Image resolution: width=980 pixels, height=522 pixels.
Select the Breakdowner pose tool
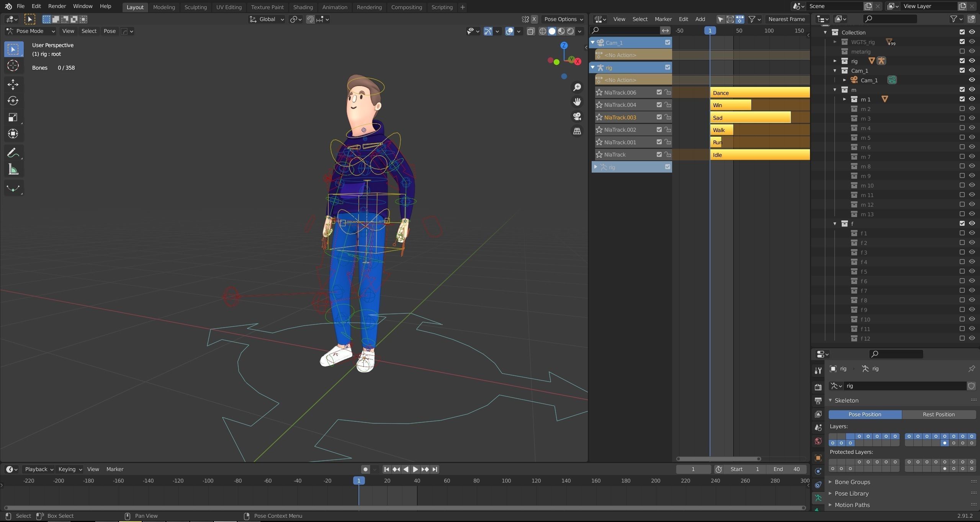13,188
